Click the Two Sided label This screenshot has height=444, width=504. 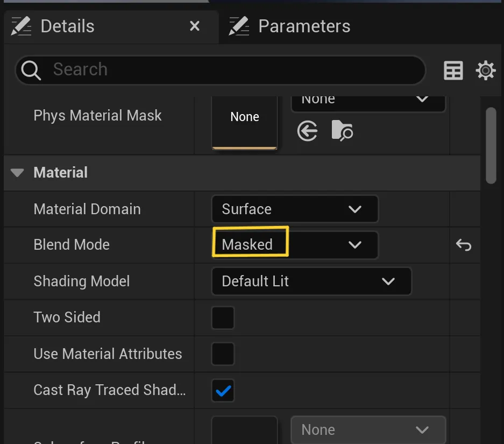[x=67, y=318]
